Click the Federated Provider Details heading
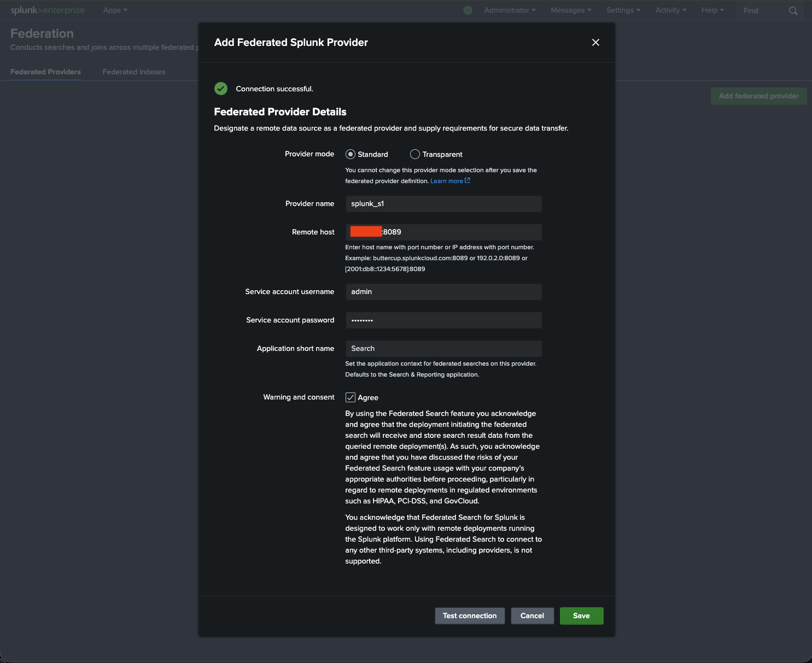The image size is (812, 663). point(280,112)
